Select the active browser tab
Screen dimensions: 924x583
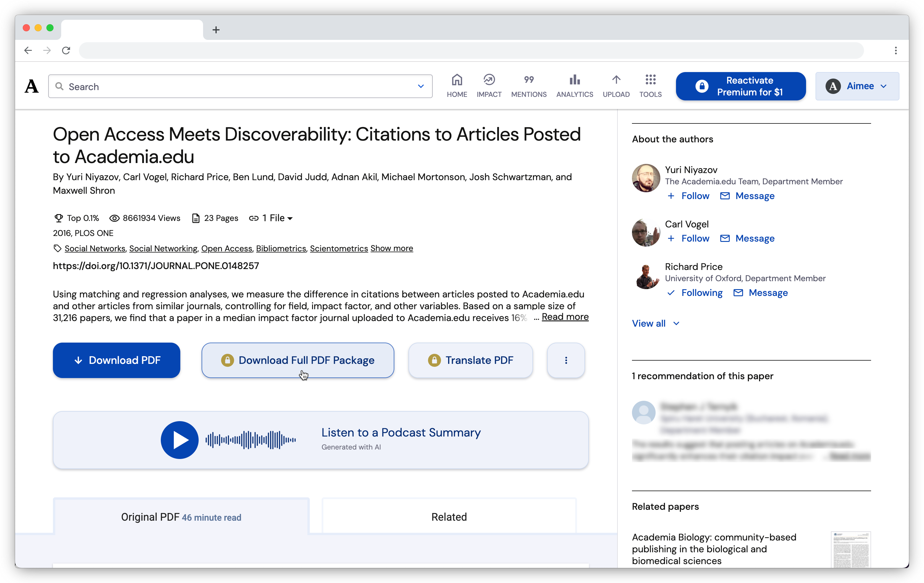(132, 30)
